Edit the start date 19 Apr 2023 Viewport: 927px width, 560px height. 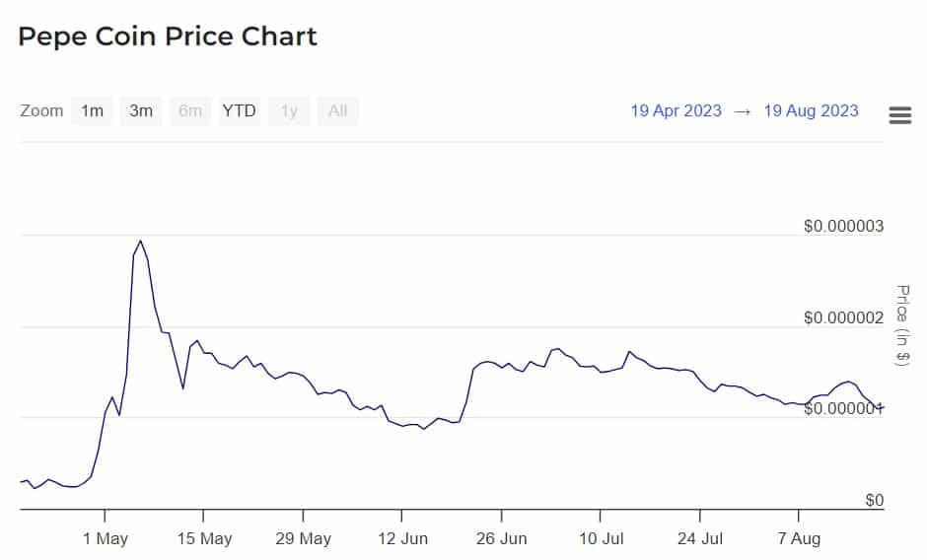coord(676,111)
